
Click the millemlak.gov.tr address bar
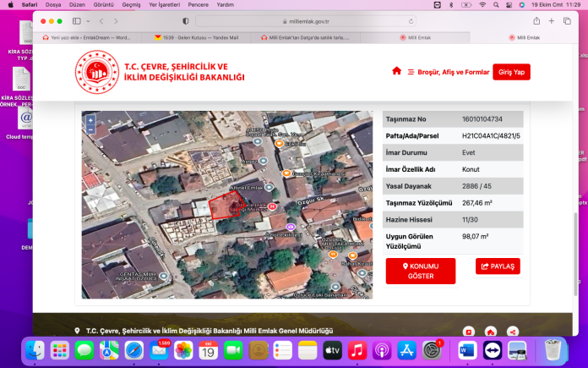tap(308, 20)
